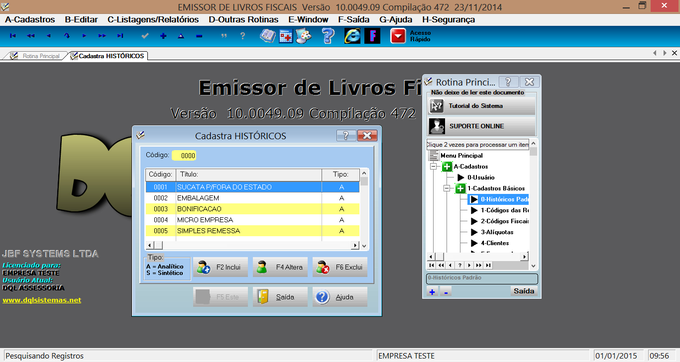Jump back several records with double-left arrow
Image resolution: width=680 pixels, height=362 pixels.
click(30, 36)
